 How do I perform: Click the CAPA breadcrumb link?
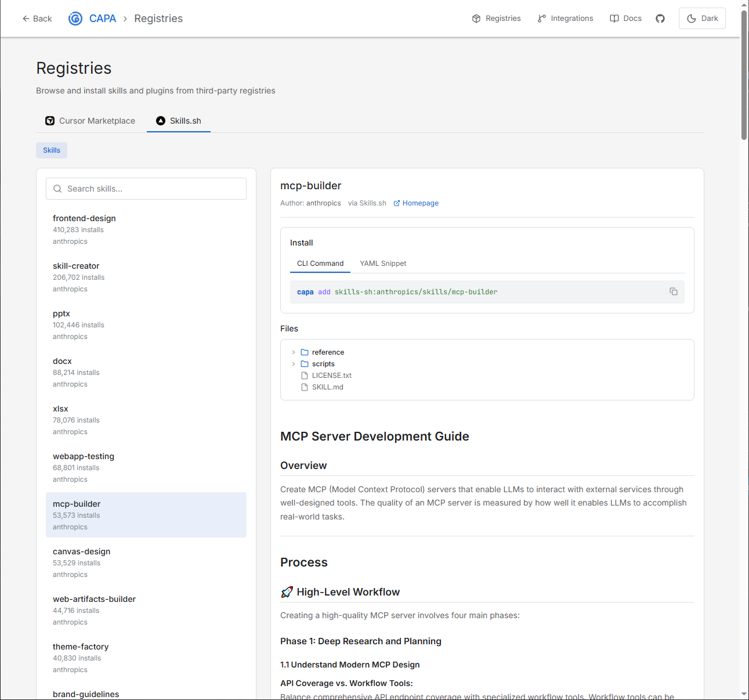tap(103, 19)
